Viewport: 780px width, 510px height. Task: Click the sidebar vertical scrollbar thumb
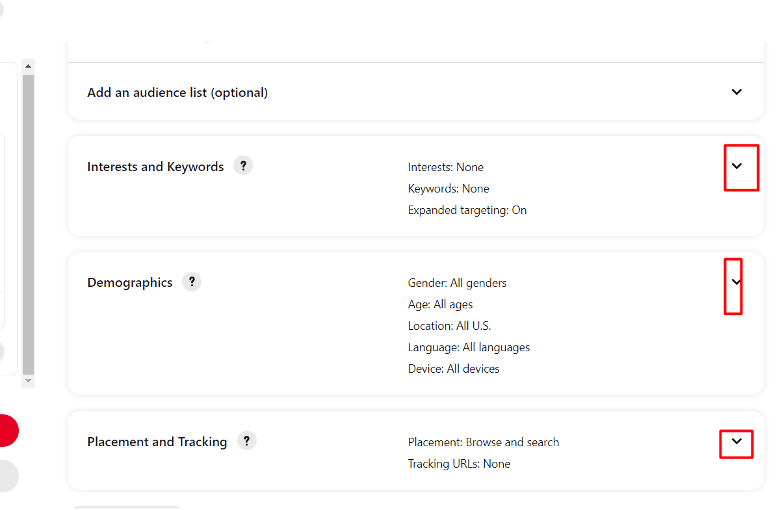(x=28, y=224)
